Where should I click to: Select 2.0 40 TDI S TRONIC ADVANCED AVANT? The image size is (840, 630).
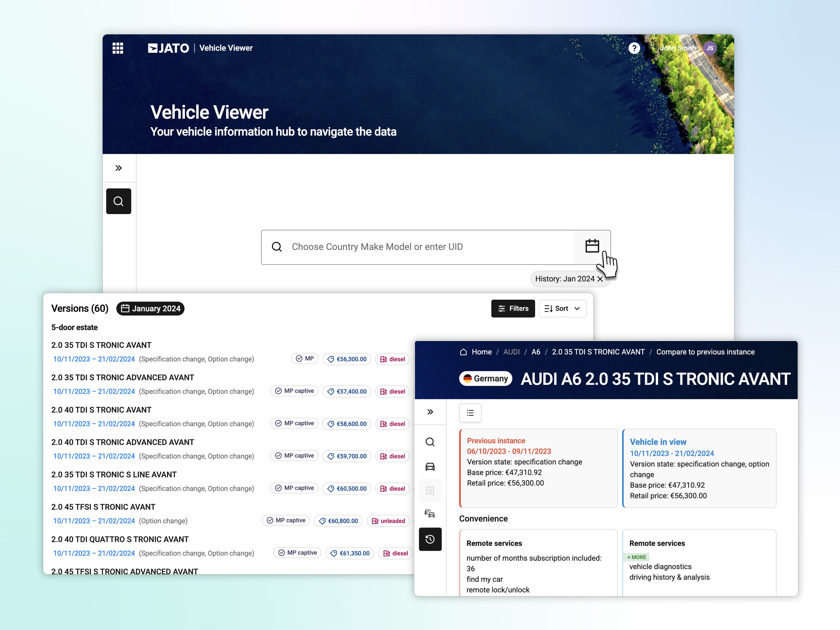point(123,442)
